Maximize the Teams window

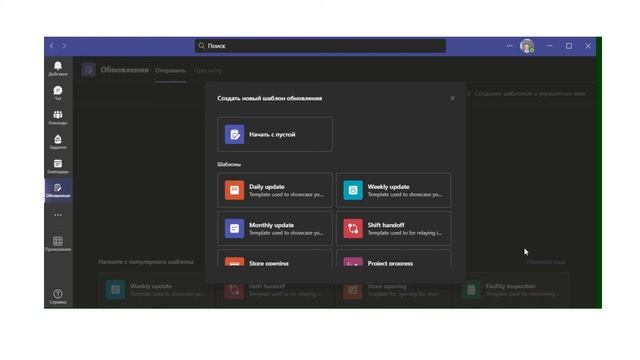[569, 46]
